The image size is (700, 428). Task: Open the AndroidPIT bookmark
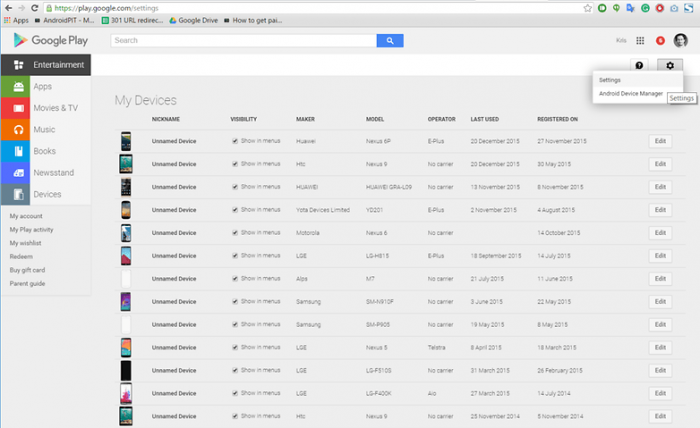click(x=64, y=20)
